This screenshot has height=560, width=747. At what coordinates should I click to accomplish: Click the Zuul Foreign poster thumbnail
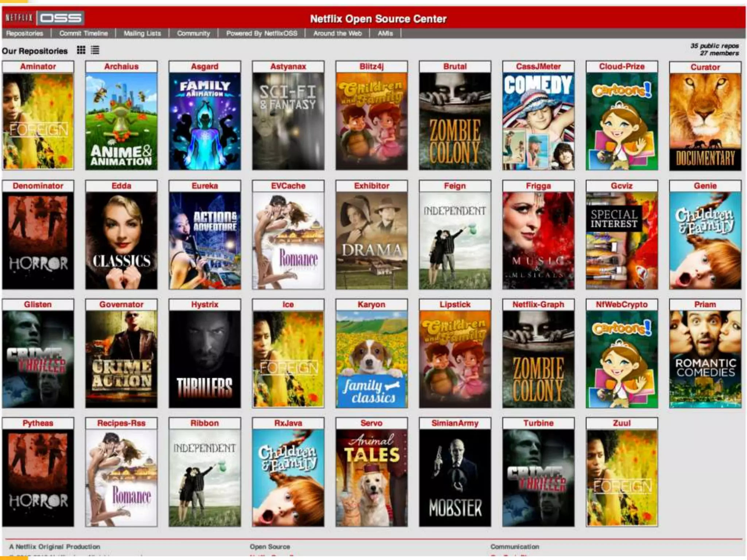click(622, 478)
